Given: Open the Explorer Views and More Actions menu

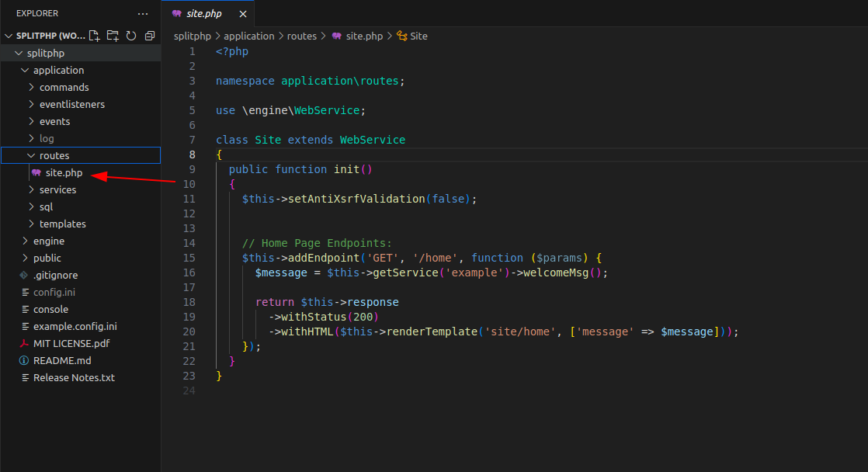Looking at the screenshot, I should tap(142, 13).
